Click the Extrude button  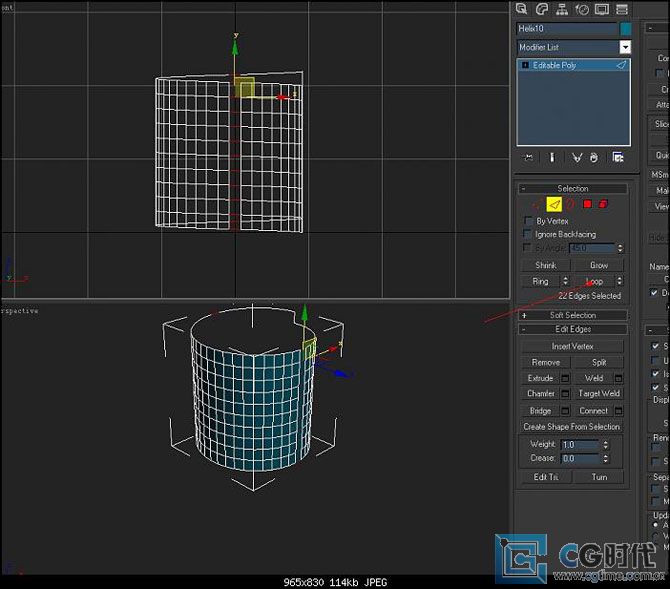(541, 378)
